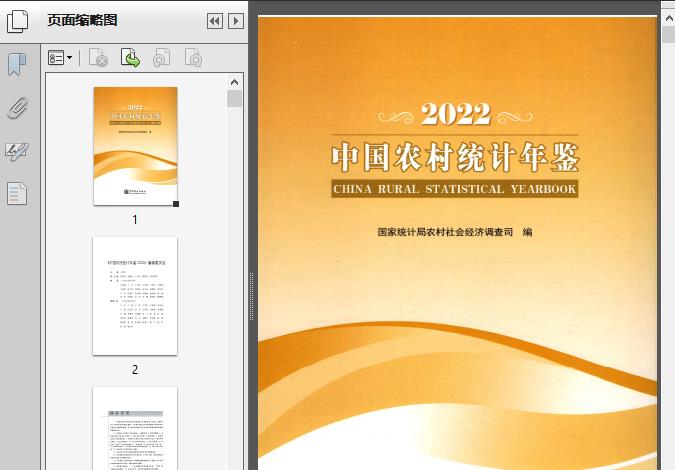Click the 2022 year on cover

(x=455, y=114)
